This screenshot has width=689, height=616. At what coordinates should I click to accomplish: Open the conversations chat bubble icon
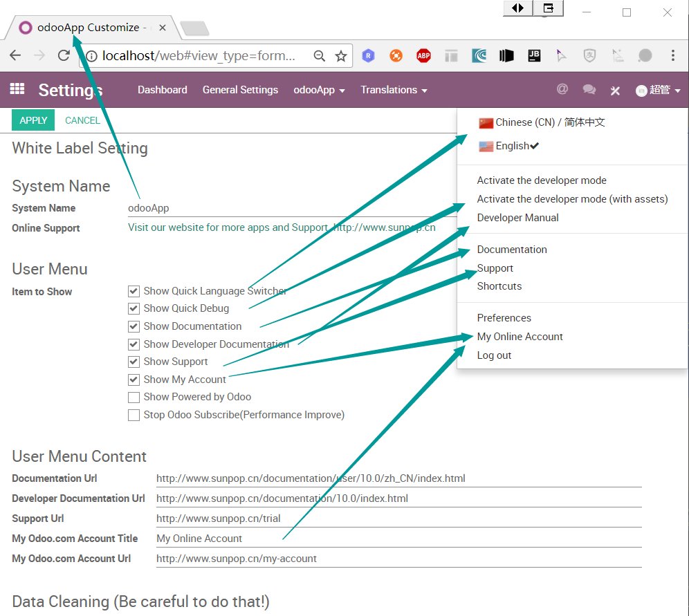click(x=589, y=90)
